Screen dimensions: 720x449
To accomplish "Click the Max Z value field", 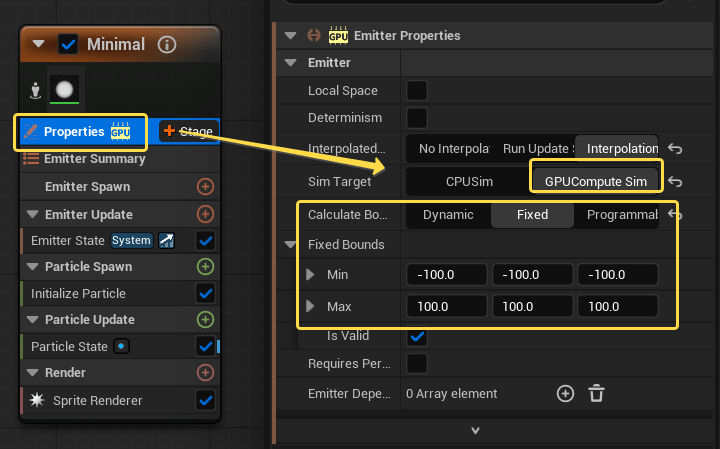I will [618, 306].
